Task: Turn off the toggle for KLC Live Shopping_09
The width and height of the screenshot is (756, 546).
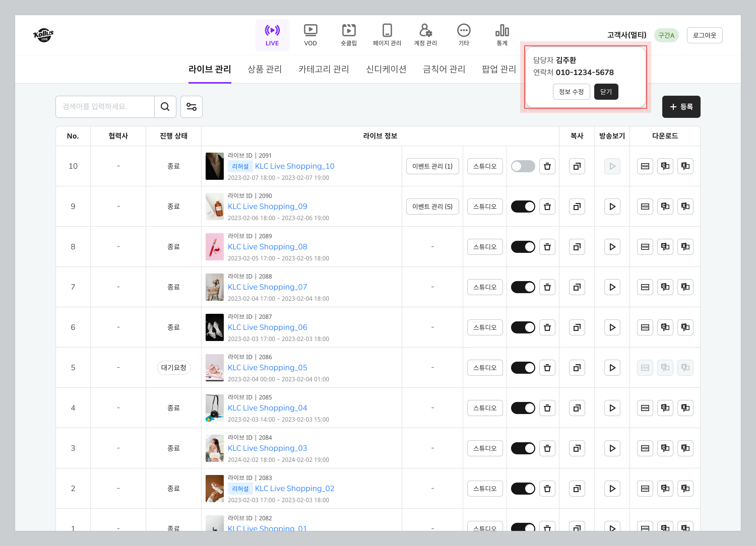Action: tap(523, 207)
